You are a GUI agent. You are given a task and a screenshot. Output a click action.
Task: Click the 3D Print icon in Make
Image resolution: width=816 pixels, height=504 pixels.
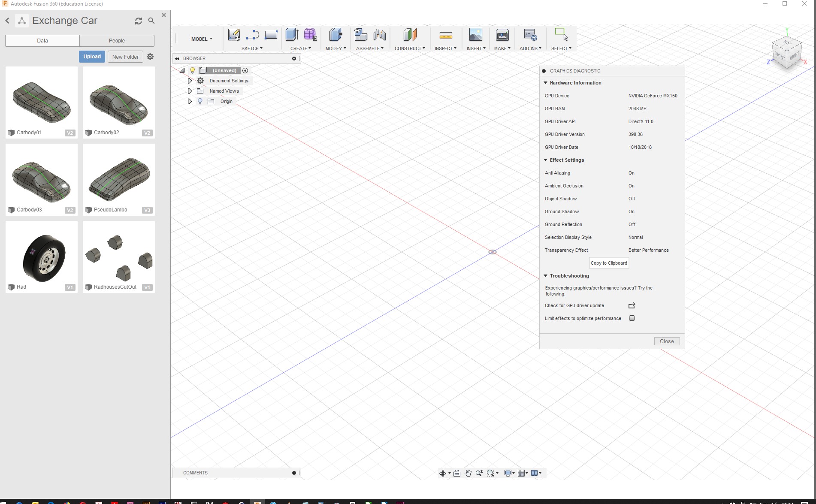(502, 35)
